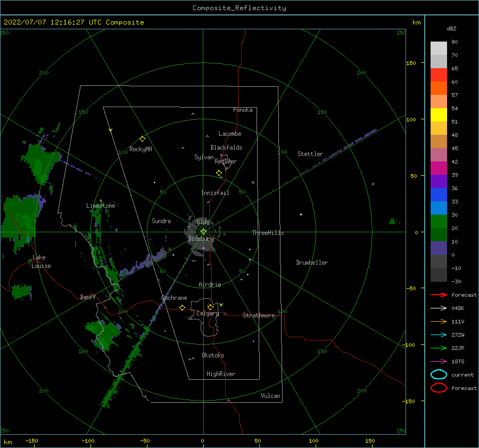Select the 20 dBZ dark green swatch
Image resolution: width=479 pixels, height=448 pixels.
pyautogui.click(x=439, y=234)
